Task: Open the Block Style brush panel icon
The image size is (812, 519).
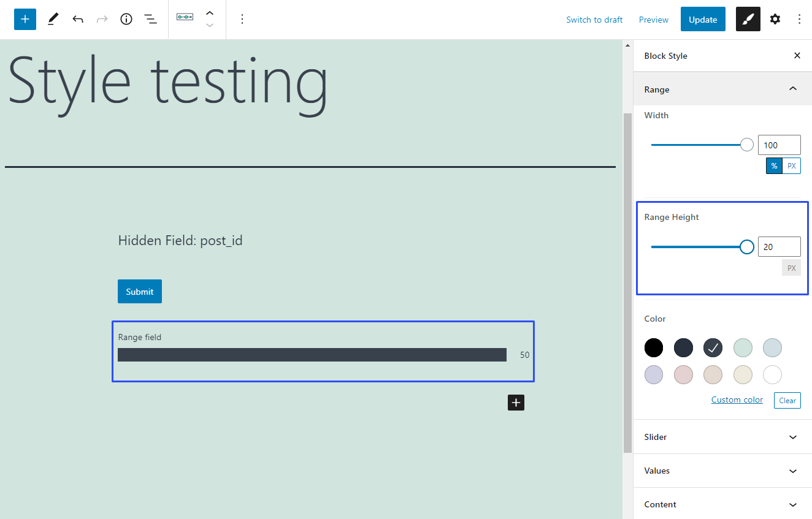Action: 748,19
